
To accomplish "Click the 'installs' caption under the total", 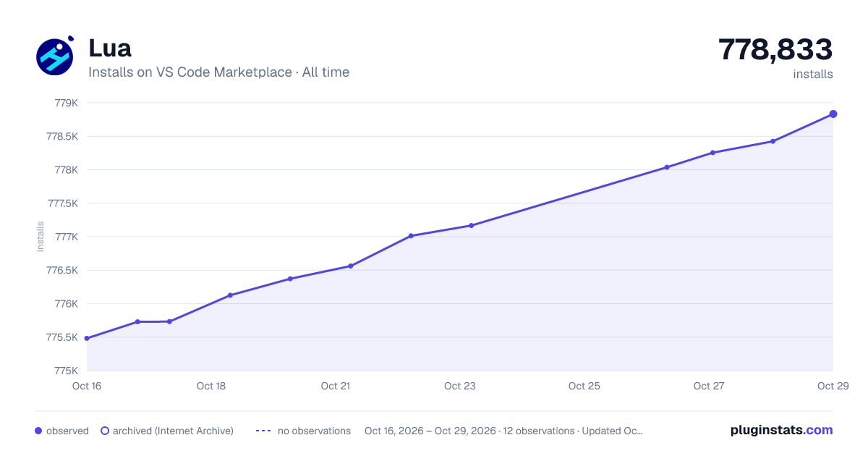I will [x=813, y=74].
